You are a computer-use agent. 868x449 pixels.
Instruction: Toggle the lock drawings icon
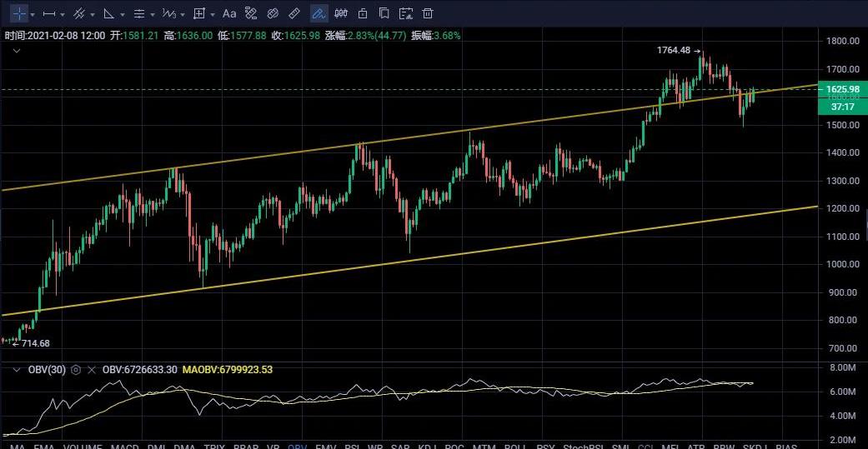pos(361,13)
